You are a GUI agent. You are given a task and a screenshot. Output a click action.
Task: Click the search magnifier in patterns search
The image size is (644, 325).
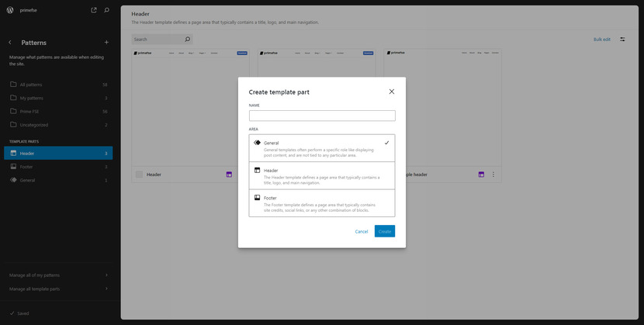187,39
